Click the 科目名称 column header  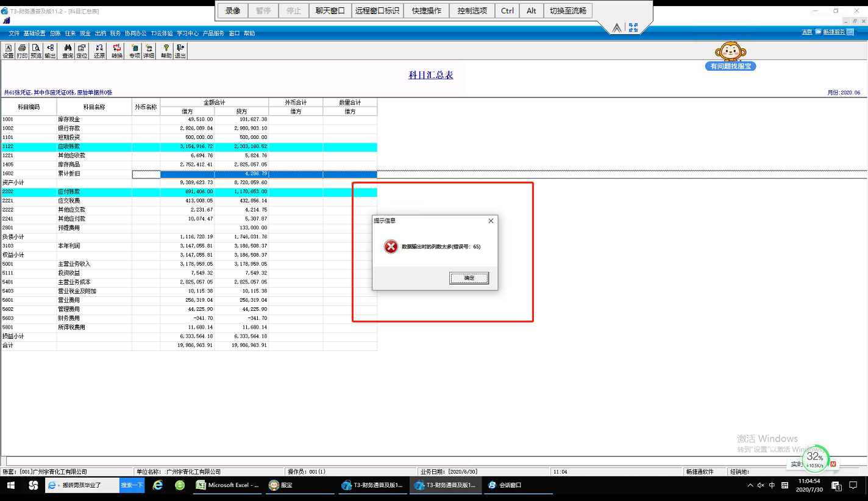point(94,107)
